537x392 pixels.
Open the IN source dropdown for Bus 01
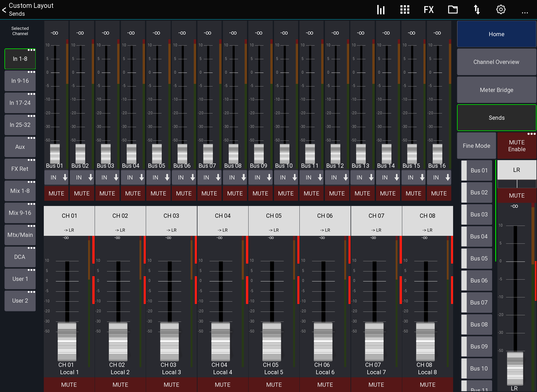point(56,177)
